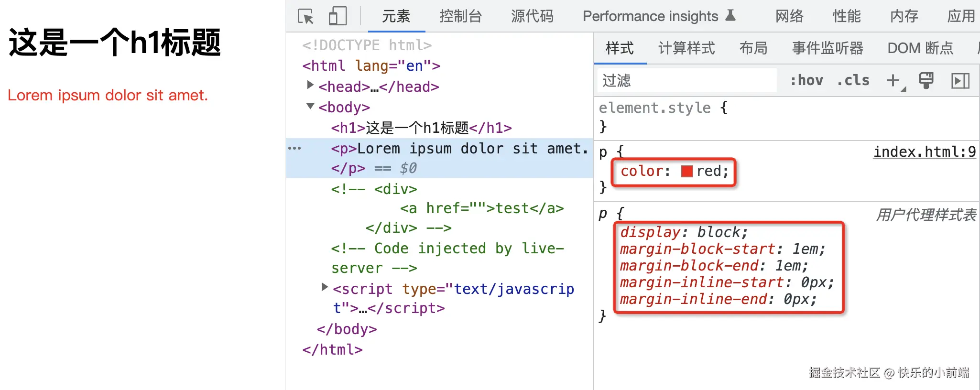Activate the inspect element picker icon
The image size is (980, 390).
[305, 17]
